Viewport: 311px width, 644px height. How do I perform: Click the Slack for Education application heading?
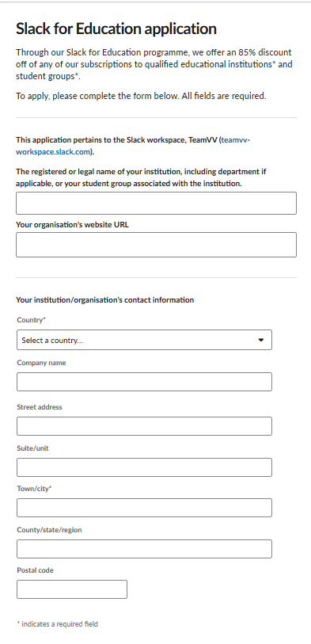point(116,29)
